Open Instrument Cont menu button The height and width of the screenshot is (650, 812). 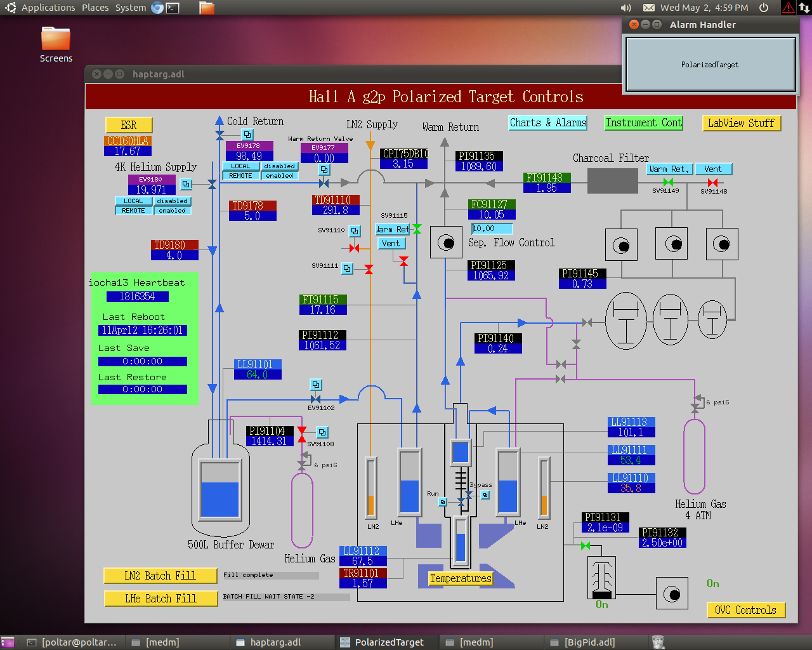[644, 123]
